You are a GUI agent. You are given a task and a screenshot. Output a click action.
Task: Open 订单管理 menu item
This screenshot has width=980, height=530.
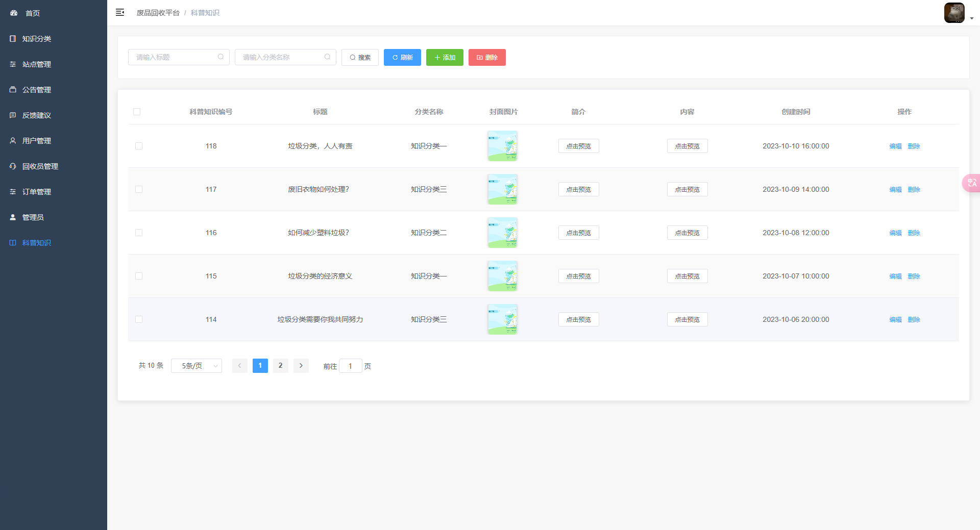[x=54, y=192]
